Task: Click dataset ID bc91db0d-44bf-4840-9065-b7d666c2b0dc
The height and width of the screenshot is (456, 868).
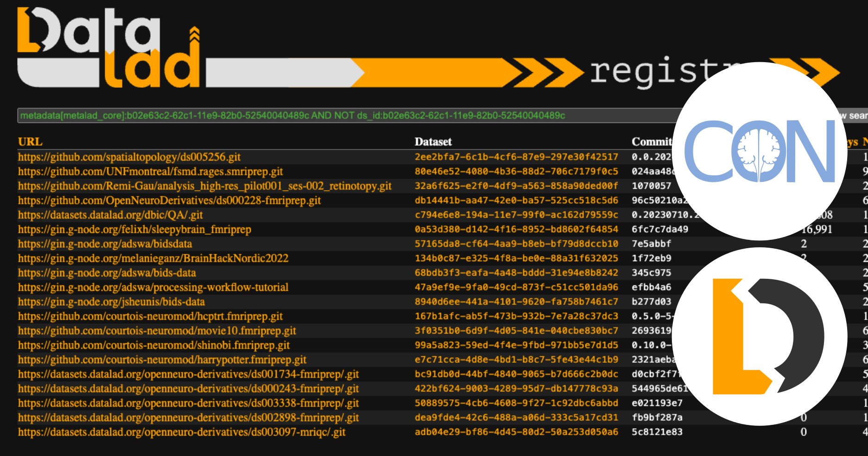Action: pyautogui.click(x=516, y=374)
